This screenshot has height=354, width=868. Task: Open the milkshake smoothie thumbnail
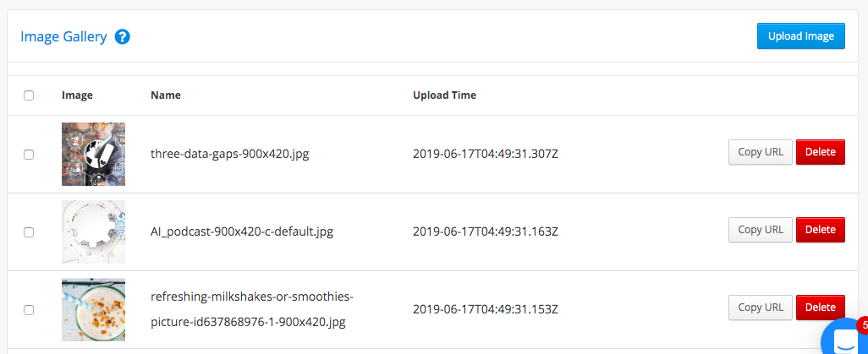click(x=94, y=310)
